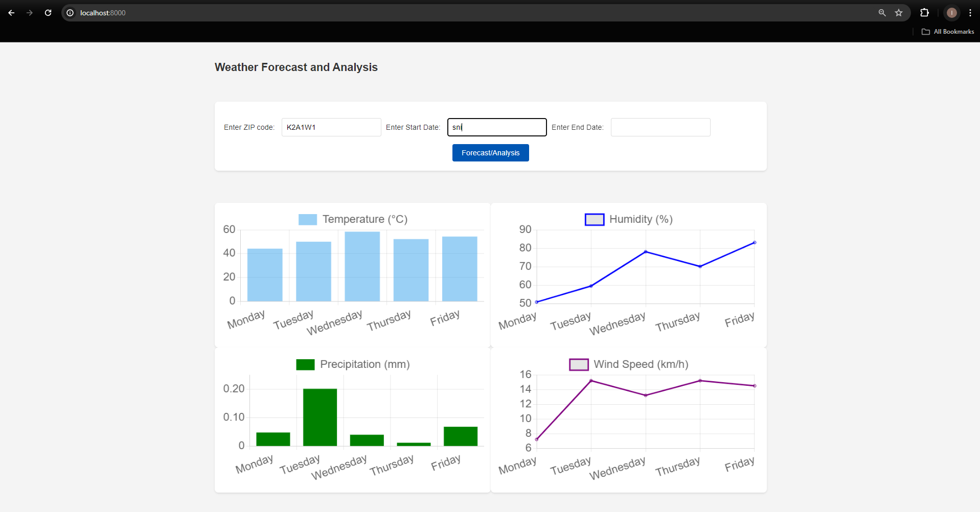Click Friday's temperature bar
Screen dimensions: 980x512
point(460,269)
